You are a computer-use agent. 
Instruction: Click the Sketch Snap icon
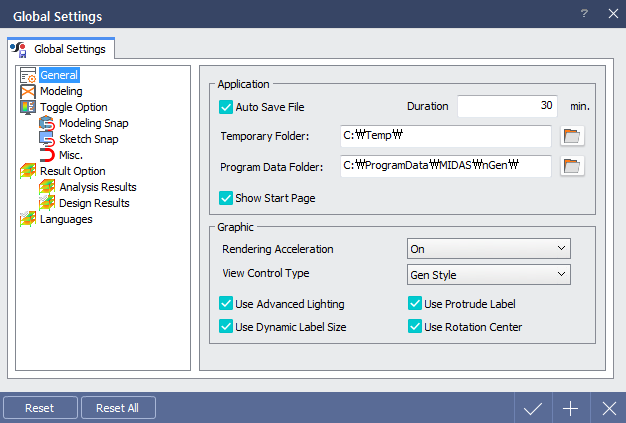tap(47, 139)
